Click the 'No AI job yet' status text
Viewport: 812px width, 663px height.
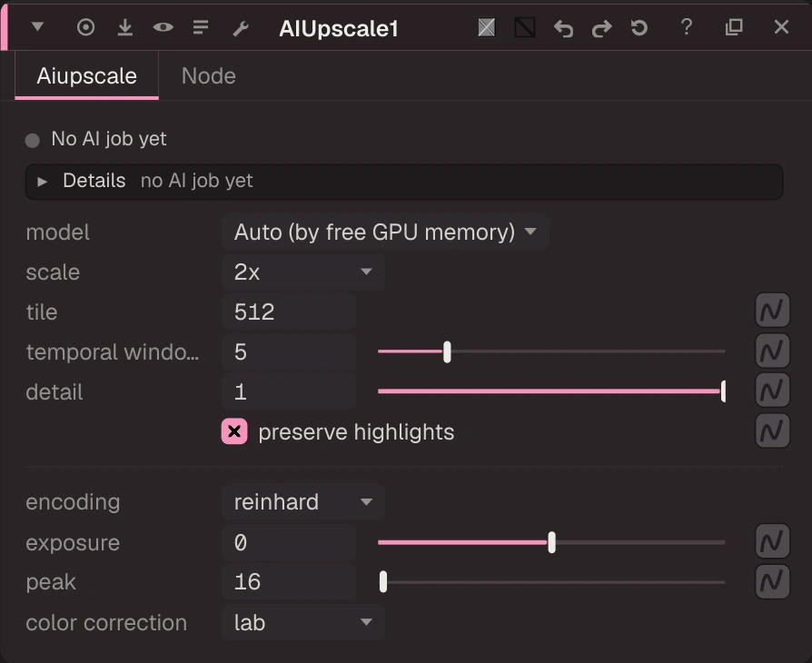[x=109, y=139]
